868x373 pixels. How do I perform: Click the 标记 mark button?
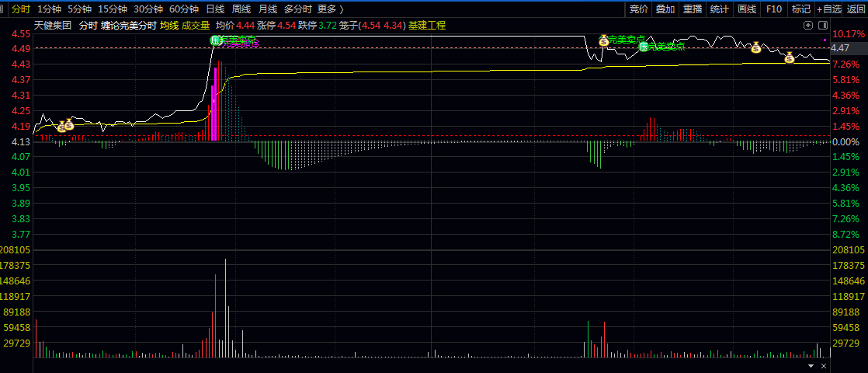click(x=801, y=9)
